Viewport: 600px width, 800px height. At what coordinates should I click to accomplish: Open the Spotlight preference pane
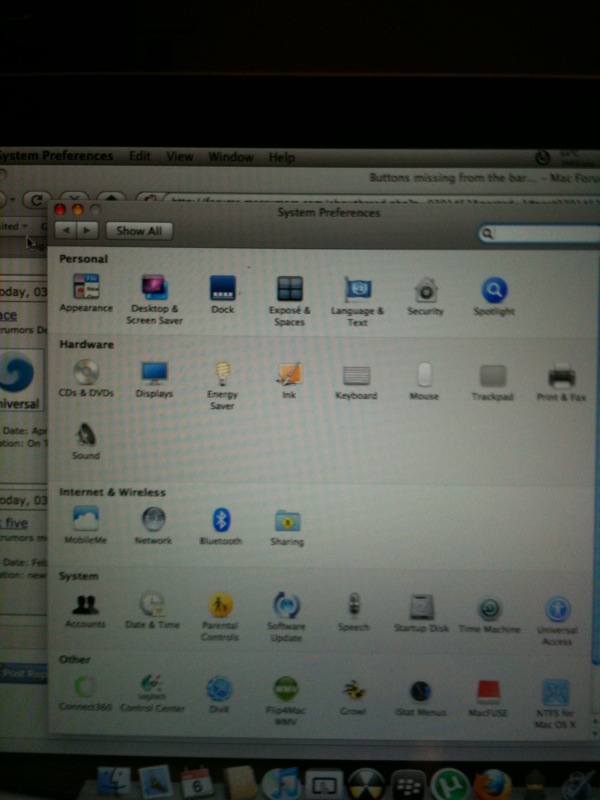pos(494,297)
